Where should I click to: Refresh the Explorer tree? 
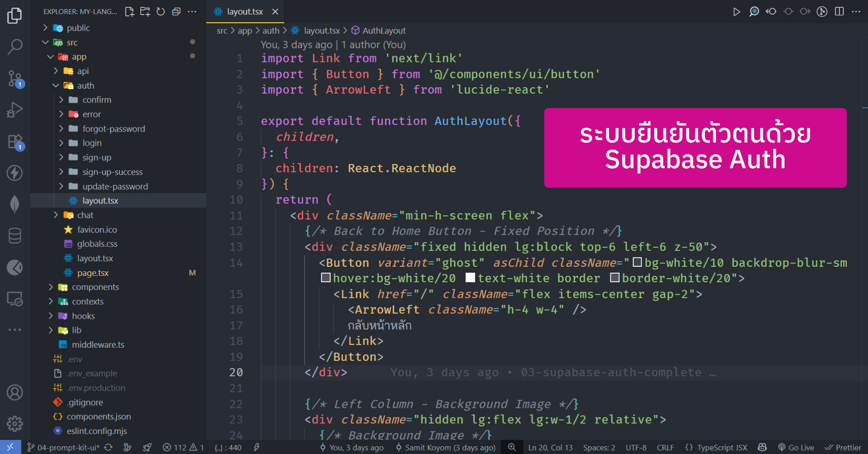click(160, 12)
